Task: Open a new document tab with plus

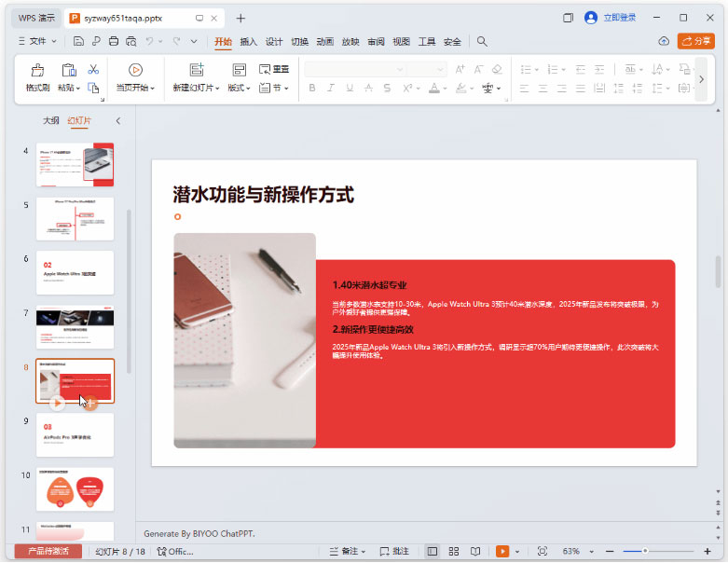Action: [x=240, y=19]
